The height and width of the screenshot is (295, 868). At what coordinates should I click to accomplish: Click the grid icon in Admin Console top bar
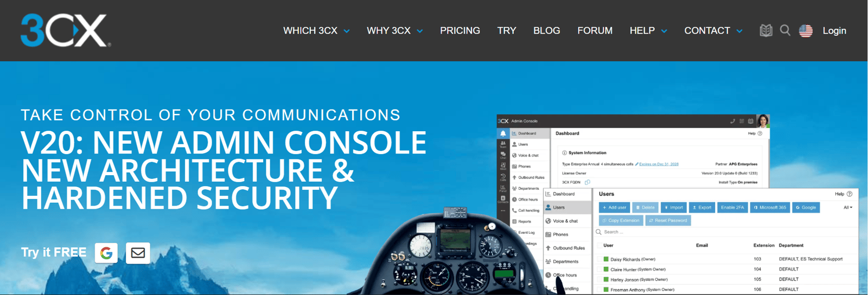742,121
